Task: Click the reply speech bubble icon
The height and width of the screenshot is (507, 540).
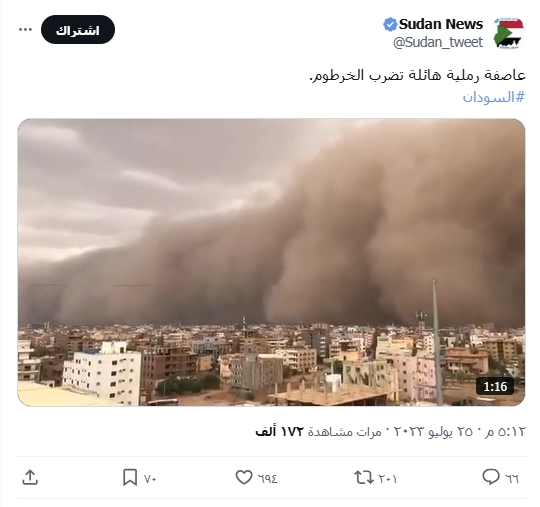Action: [x=490, y=477]
